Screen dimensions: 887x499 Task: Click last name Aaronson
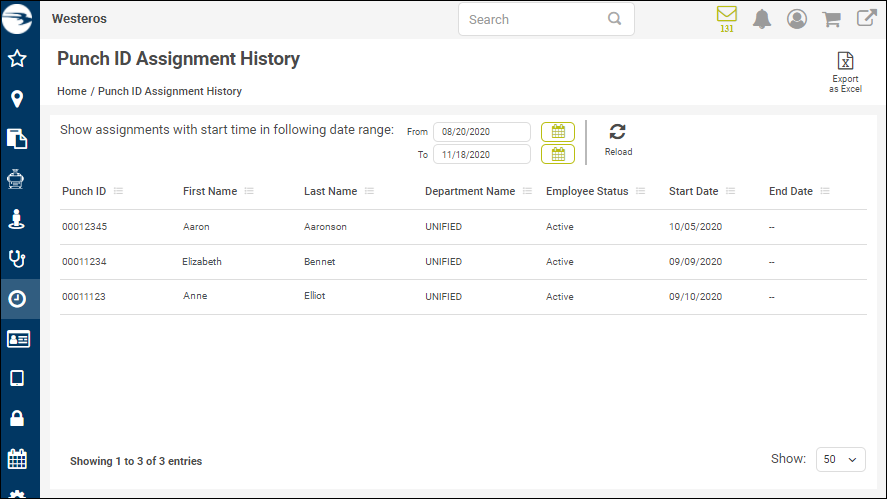325,227
